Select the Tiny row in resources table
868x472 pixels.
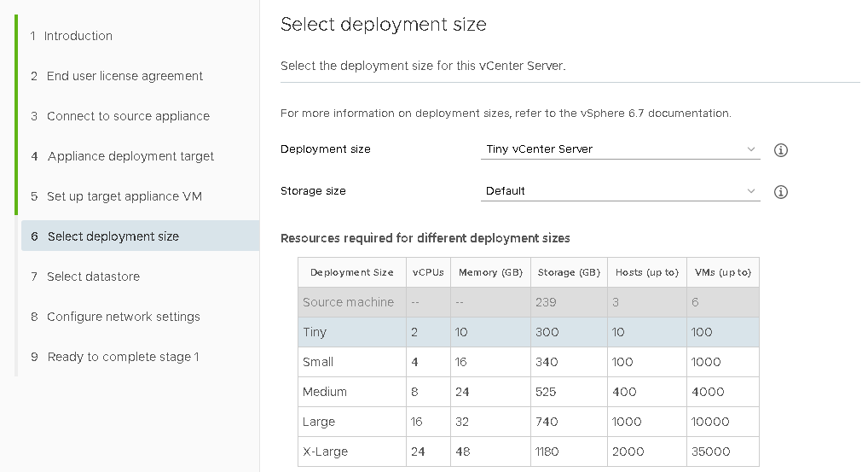pos(528,332)
